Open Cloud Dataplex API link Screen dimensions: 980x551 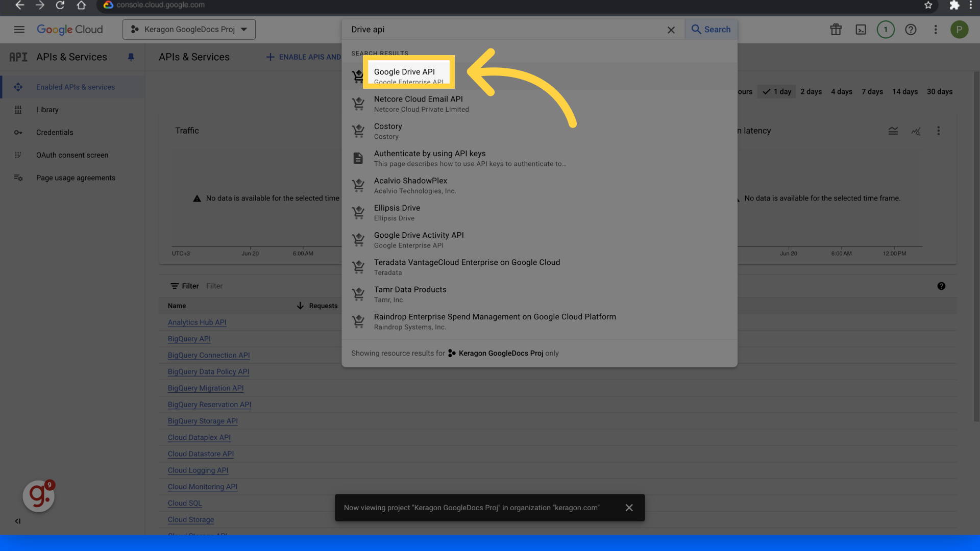click(x=199, y=438)
